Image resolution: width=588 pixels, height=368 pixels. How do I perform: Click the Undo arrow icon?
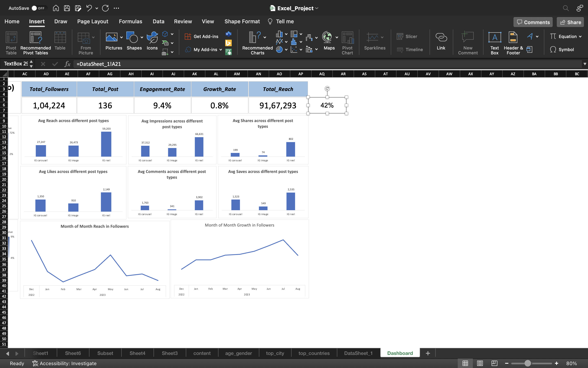[89, 8]
